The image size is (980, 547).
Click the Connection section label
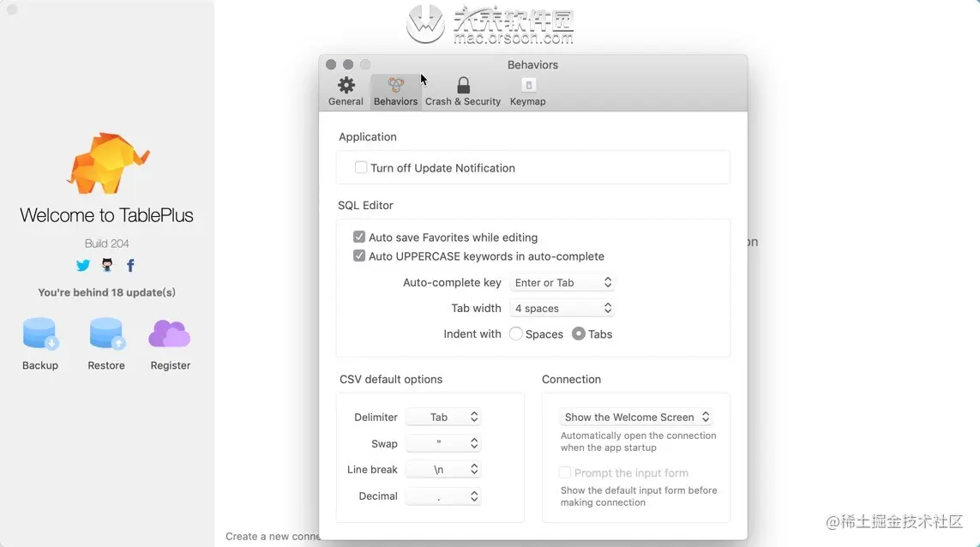(571, 379)
